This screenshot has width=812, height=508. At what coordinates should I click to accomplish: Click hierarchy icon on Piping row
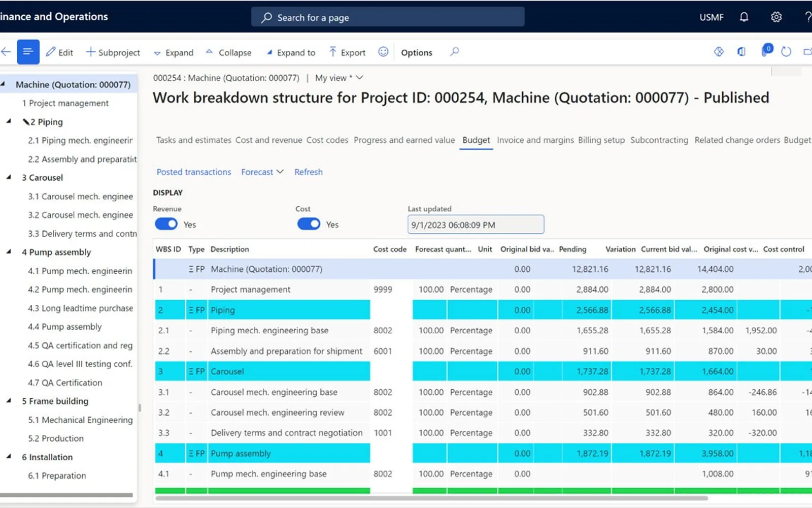(x=191, y=310)
